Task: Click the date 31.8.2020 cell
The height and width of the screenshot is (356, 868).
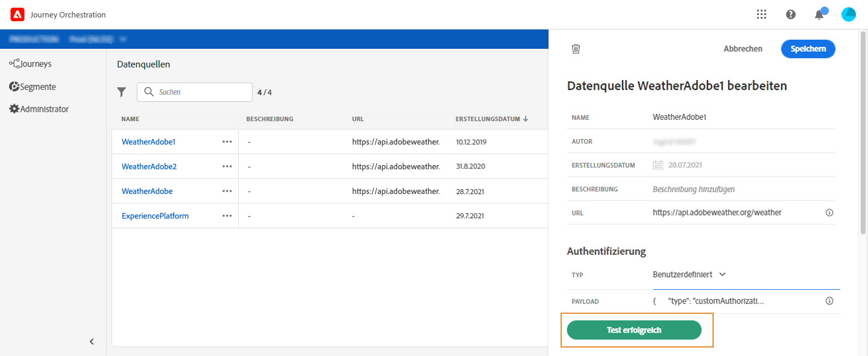Action: tap(471, 166)
